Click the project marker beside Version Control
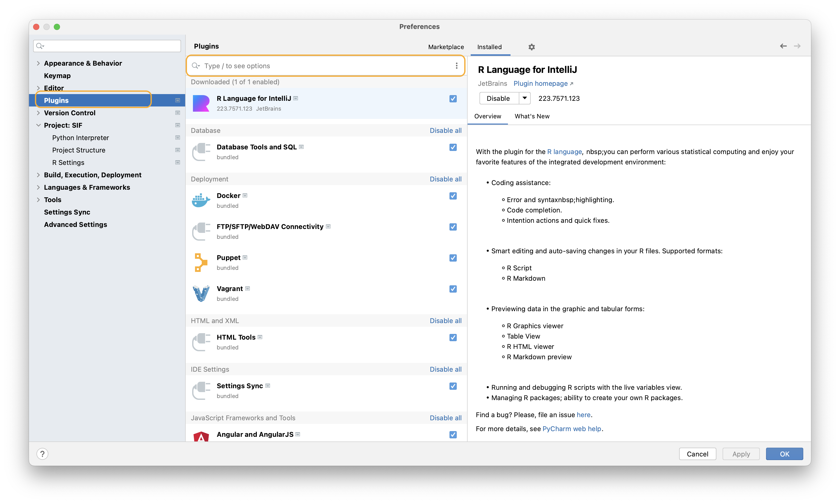The width and height of the screenshot is (840, 504). pyautogui.click(x=177, y=113)
